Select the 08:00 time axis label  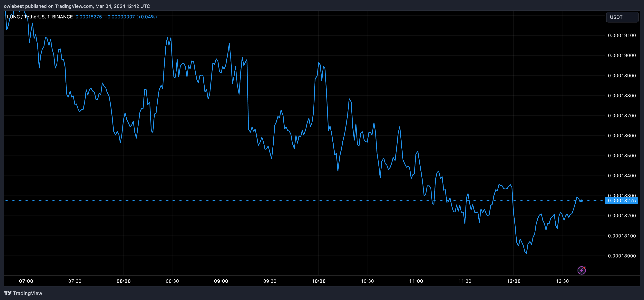(123, 281)
